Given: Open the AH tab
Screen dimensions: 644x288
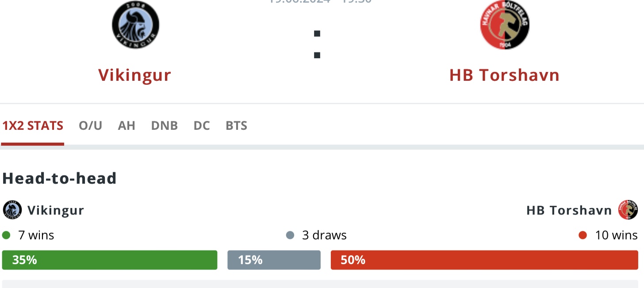Looking at the screenshot, I should [x=126, y=126].
